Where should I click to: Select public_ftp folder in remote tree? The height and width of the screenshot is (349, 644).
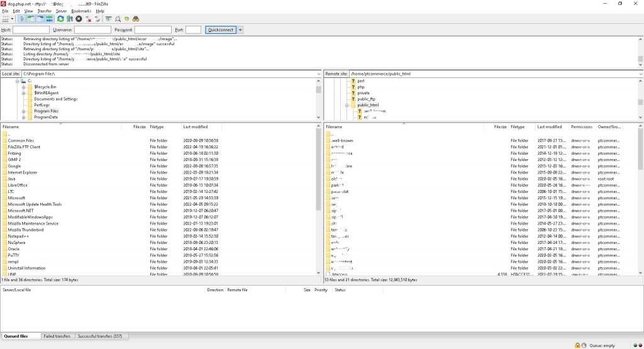(366, 99)
